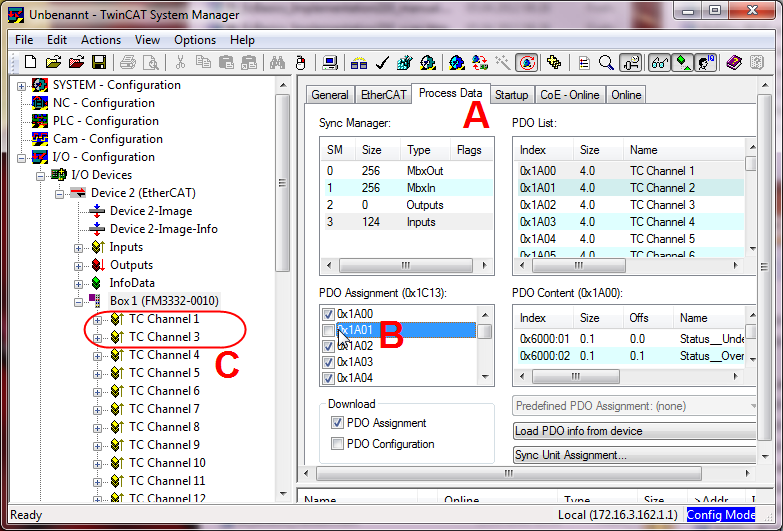The image size is (783, 531).
Task: Click the Sync Manager horizontal scrollbar thumb
Action: pyautogui.click(x=405, y=265)
